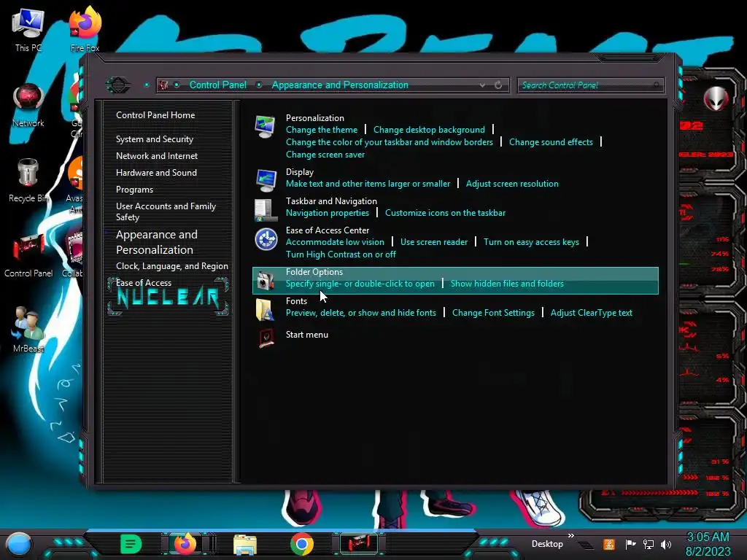Click Customize icons on the taskbar
The width and height of the screenshot is (747, 560).
(445, 212)
